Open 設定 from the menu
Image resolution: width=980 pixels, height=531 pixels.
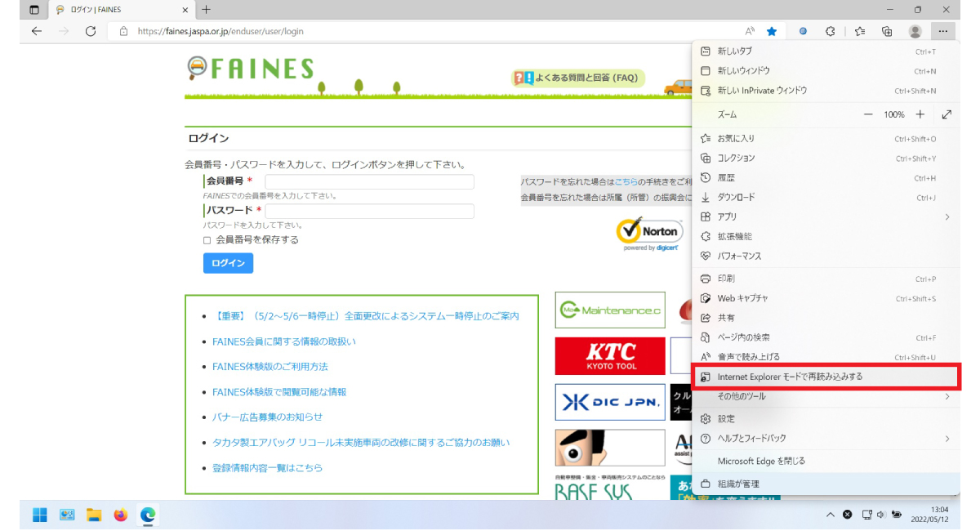pyautogui.click(x=826, y=418)
